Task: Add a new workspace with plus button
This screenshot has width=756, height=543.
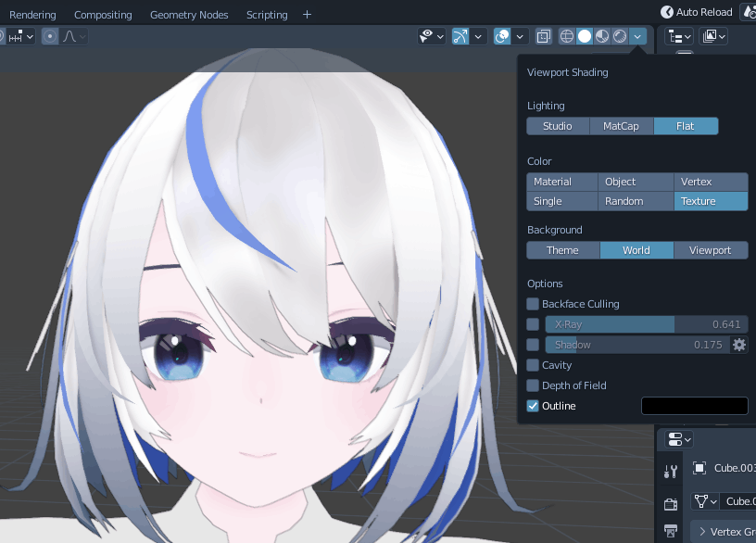Action: point(308,15)
